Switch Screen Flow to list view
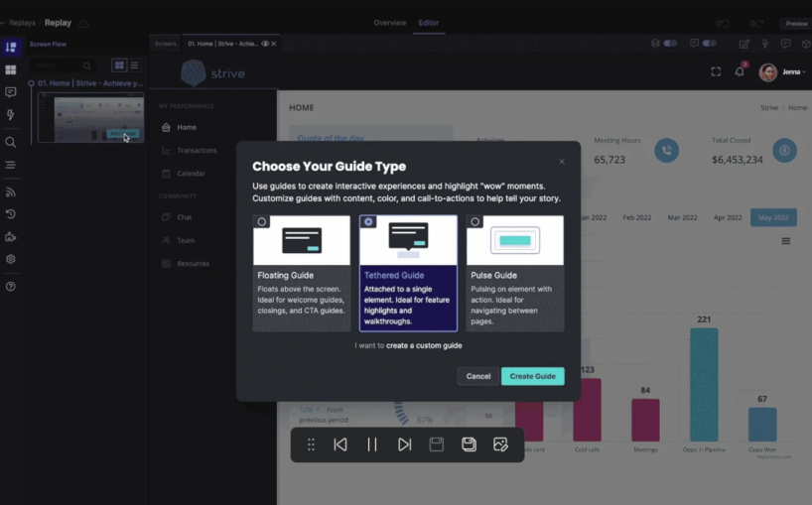Viewport: 812px width, 505px height. pos(134,65)
